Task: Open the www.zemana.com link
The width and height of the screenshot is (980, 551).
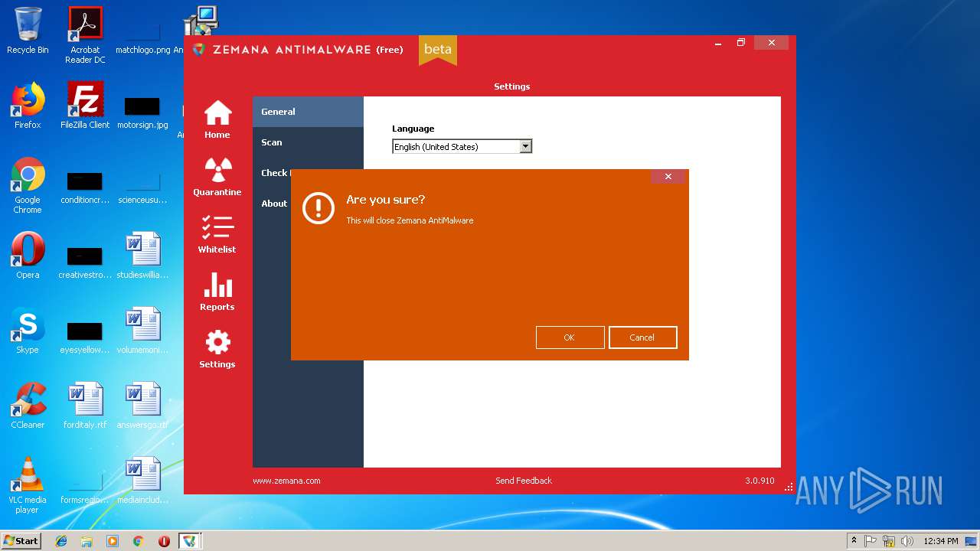Action: point(286,481)
